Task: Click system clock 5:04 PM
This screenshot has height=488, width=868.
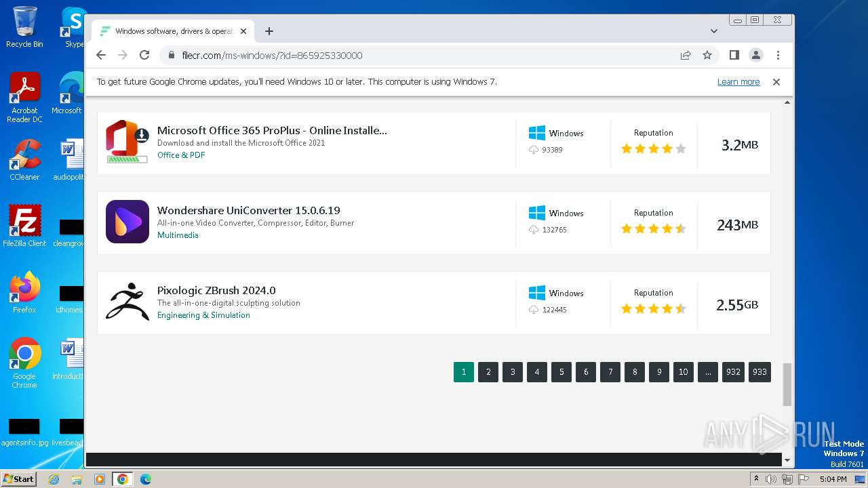Action: coord(833,479)
